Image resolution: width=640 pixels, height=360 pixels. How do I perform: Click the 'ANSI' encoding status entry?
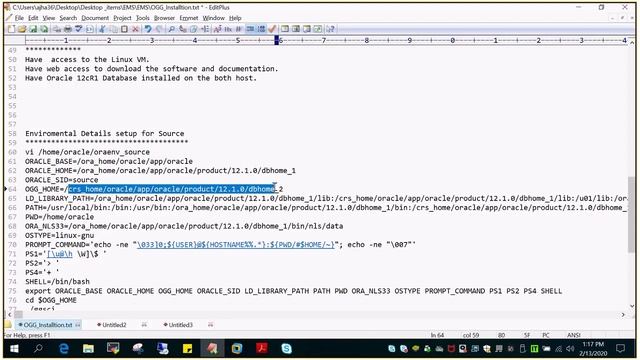(x=573, y=335)
